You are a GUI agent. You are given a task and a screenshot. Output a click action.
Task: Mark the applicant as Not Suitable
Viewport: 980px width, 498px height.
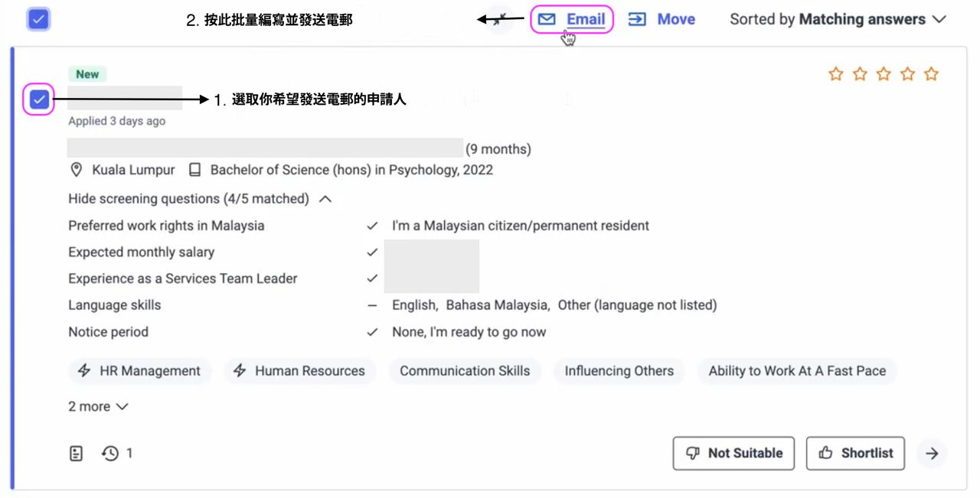(733, 454)
